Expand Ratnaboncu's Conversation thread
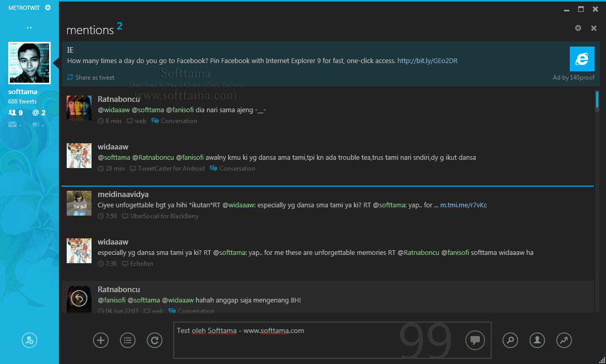 click(178, 120)
